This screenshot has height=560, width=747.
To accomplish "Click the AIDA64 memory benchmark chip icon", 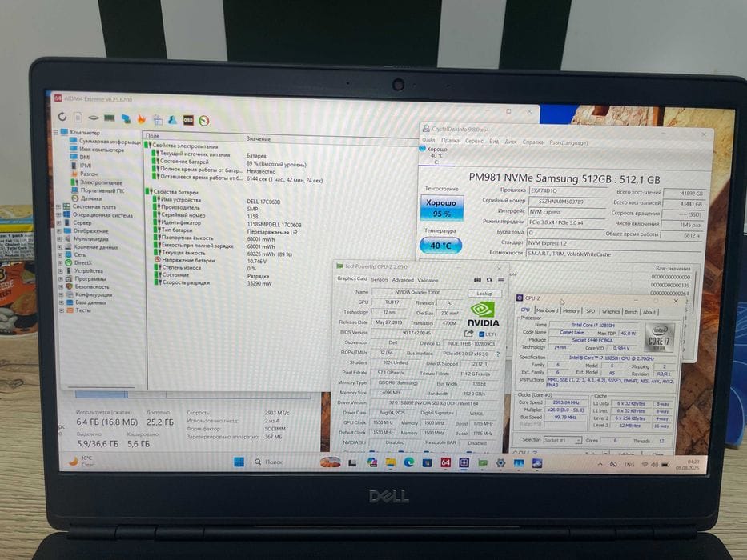I will click(110, 118).
